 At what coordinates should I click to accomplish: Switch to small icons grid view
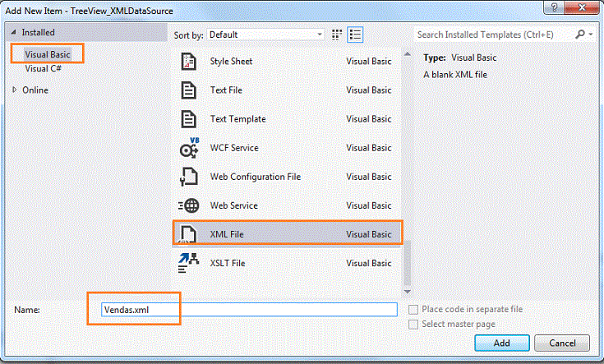337,35
